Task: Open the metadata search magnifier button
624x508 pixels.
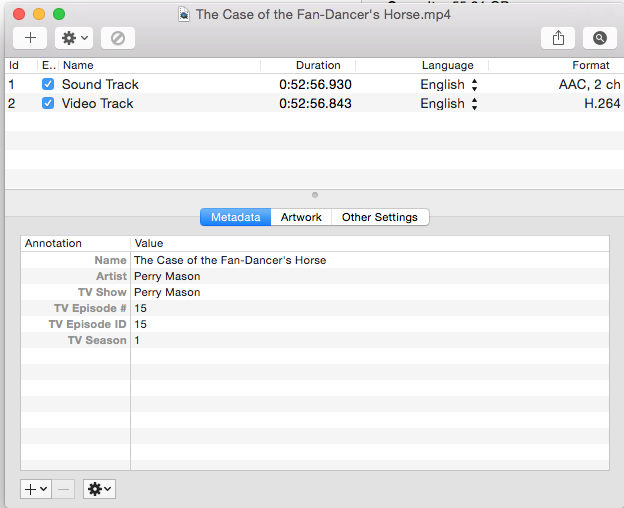Action: tap(600, 38)
